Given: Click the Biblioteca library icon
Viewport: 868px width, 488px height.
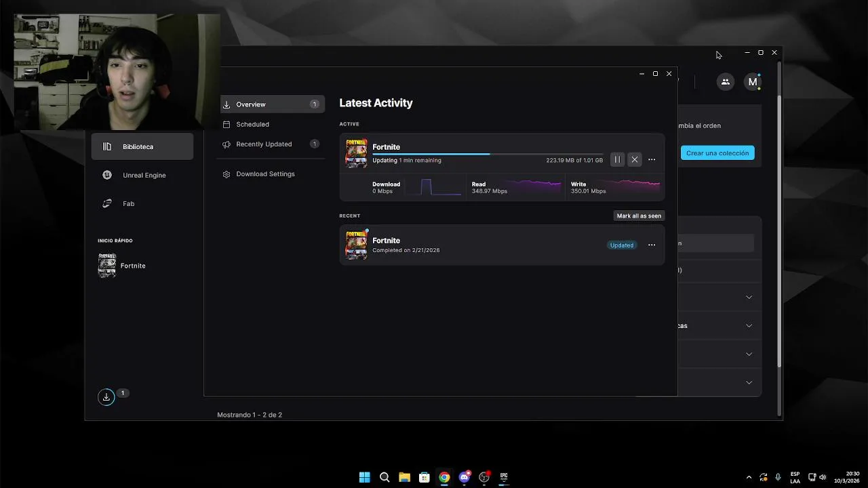Looking at the screenshot, I should tap(107, 146).
